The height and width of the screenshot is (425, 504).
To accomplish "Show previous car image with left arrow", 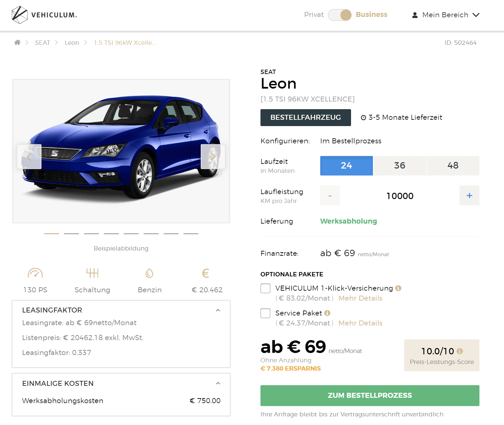I will coord(29,157).
